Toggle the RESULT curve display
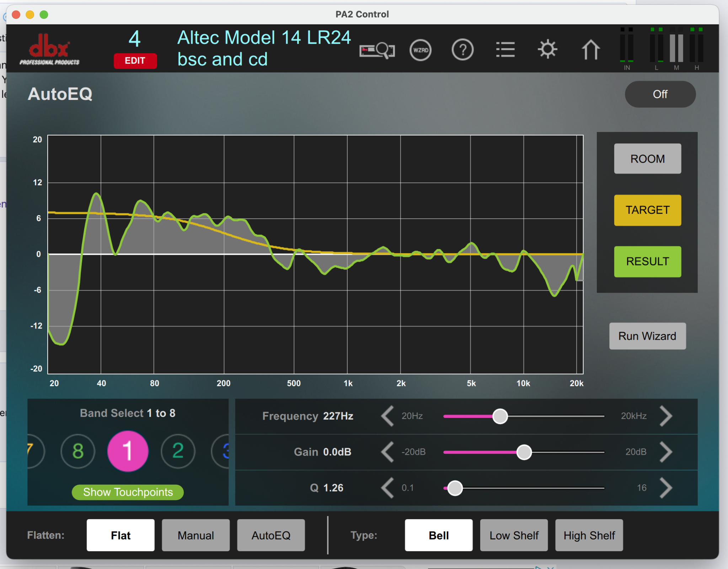This screenshot has width=728, height=569. tap(647, 261)
